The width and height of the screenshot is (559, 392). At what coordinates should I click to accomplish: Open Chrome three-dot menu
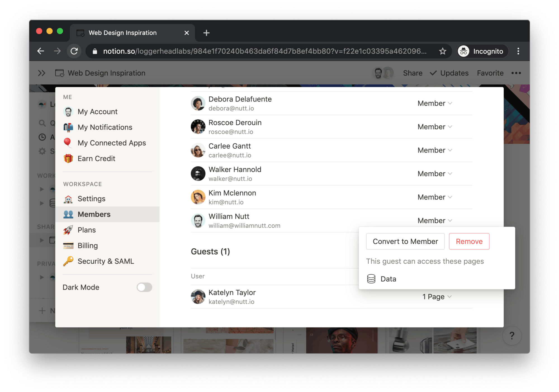pyautogui.click(x=518, y=51)
